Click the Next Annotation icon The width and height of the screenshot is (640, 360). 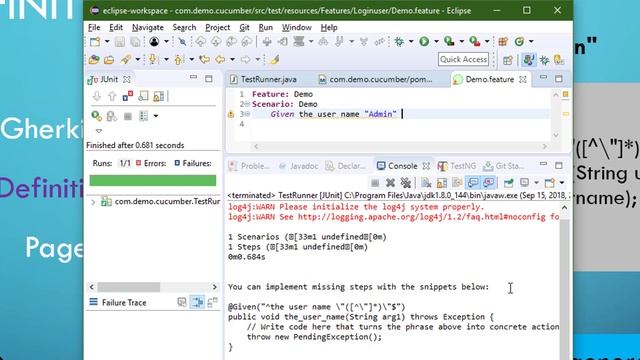153,60
